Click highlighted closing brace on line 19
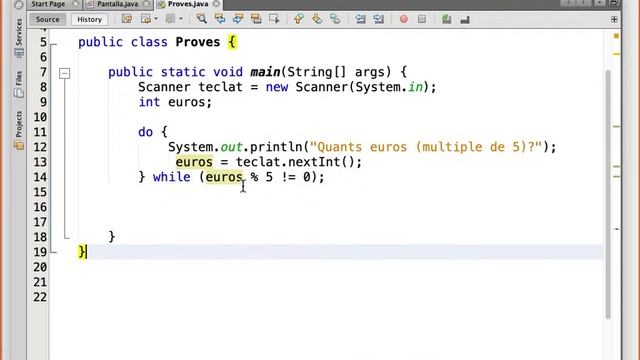Viewport: 640px width, 360px height. (x=82, y=251)
